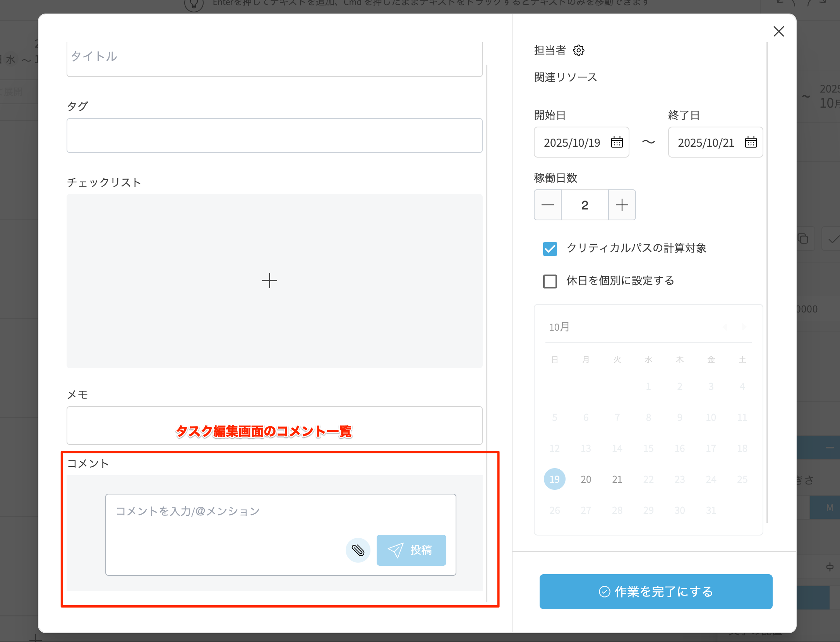The image size is (840, 642).
Task: Enable 休日を個別に設定する checkbox
Action: [550, 281]
